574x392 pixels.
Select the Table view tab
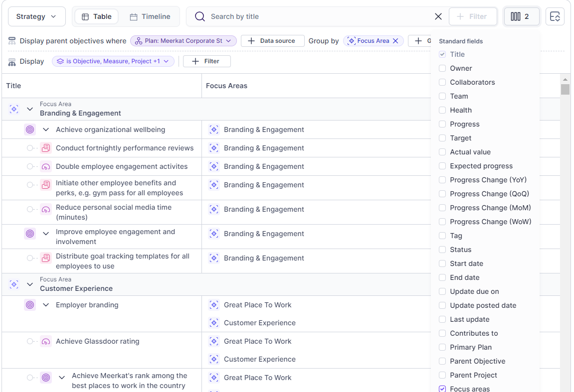(97, 16)
